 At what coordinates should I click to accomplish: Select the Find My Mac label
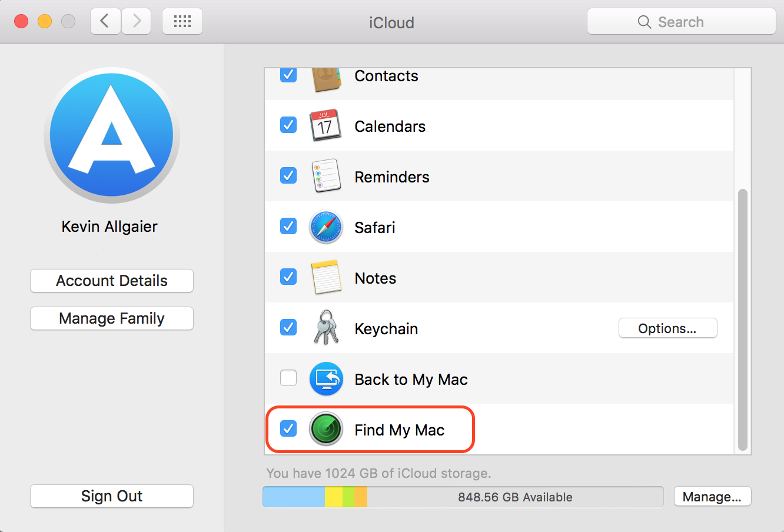(400, 430)
